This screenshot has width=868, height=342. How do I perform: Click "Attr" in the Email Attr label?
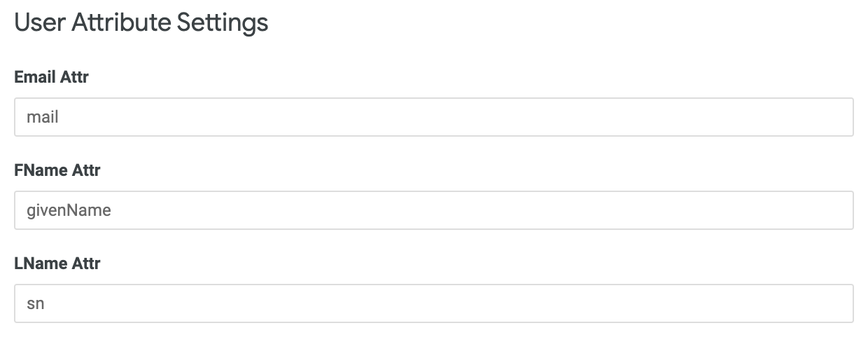[x=74, y=77]
